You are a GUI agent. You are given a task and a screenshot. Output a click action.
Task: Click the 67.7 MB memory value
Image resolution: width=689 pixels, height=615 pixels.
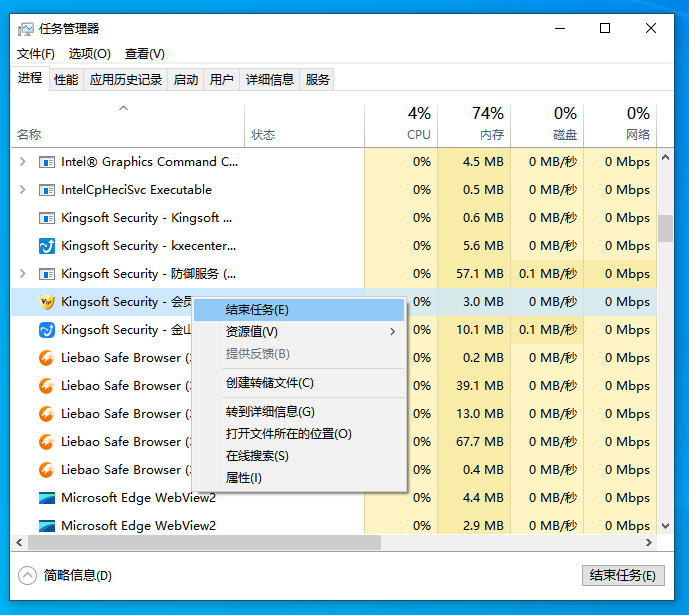point(480,442)
